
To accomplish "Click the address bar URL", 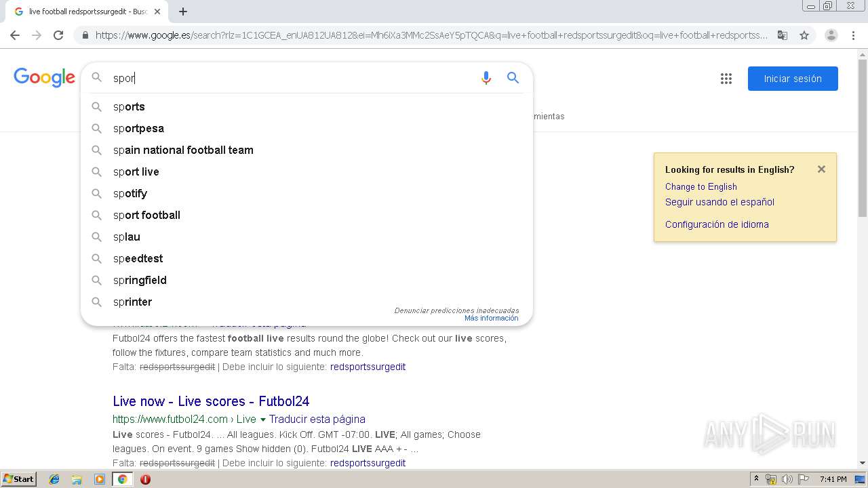I will coord(431,35).
